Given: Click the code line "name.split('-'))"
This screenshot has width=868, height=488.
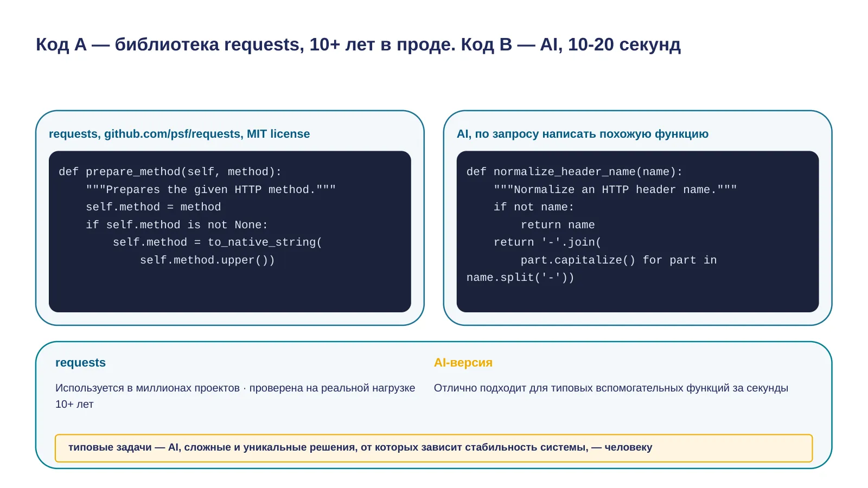Looking at the screenshot, I should pyautogui.click(x=520, y=278).
